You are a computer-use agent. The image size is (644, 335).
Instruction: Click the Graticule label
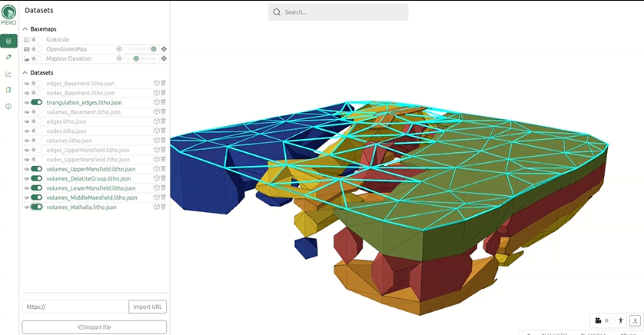pos(58,39)
